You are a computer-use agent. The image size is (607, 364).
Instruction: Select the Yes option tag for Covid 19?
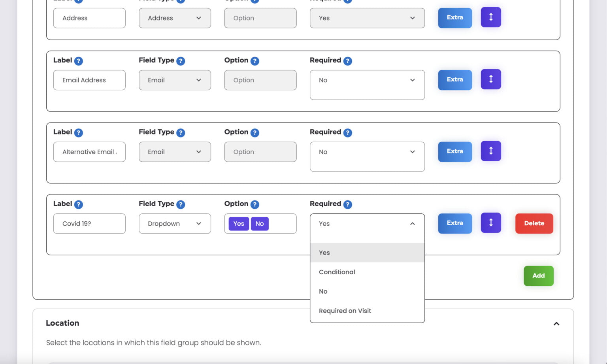(x=239, y=224)
